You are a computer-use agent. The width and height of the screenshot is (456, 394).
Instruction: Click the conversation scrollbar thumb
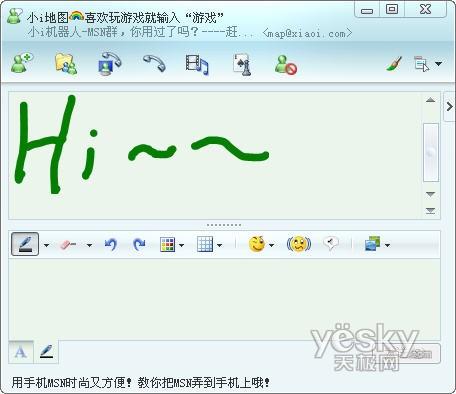coord(431,152)
